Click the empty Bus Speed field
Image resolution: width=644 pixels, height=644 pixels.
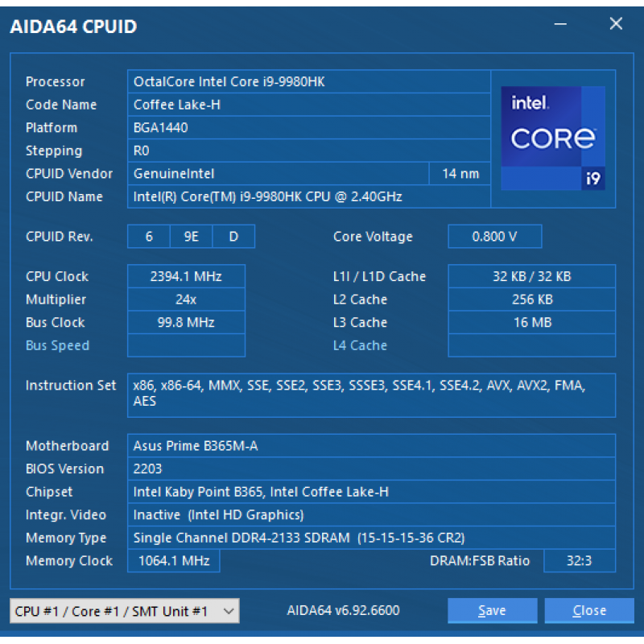tap(187, 345)
